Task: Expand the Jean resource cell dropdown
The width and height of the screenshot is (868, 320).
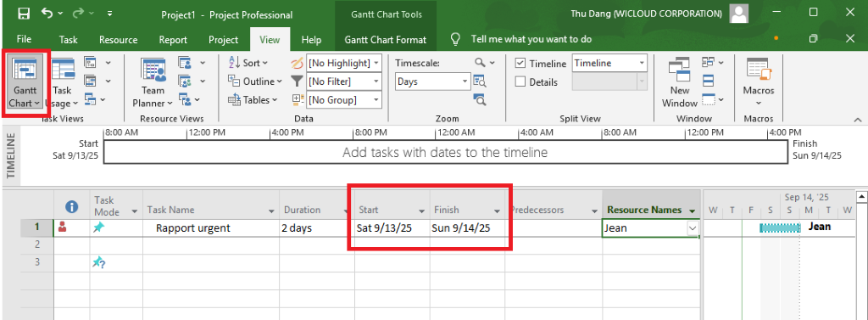Action: pyautogui.click(x=692, y=228)
